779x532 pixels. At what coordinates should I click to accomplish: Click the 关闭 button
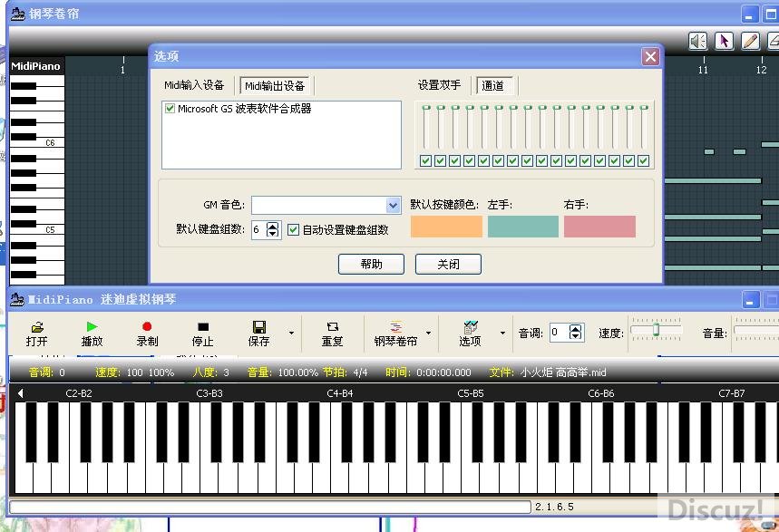[x=448, y=264]
